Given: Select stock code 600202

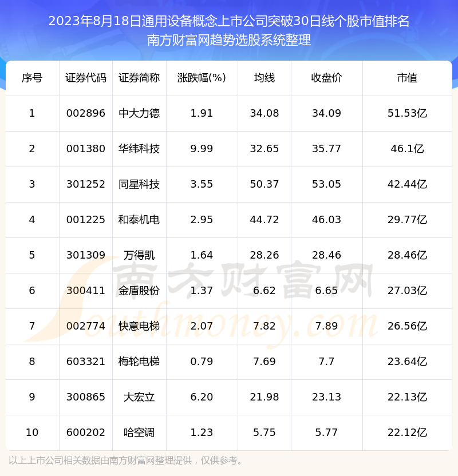Looking at the screenshot, I should click(x=86, y=433).
